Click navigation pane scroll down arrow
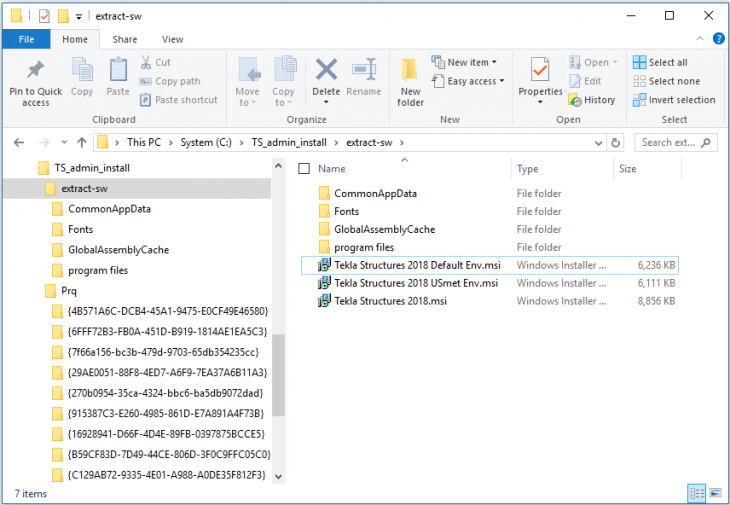The width and height of the screenshot is (730, 505). click(x=278, y=477)
